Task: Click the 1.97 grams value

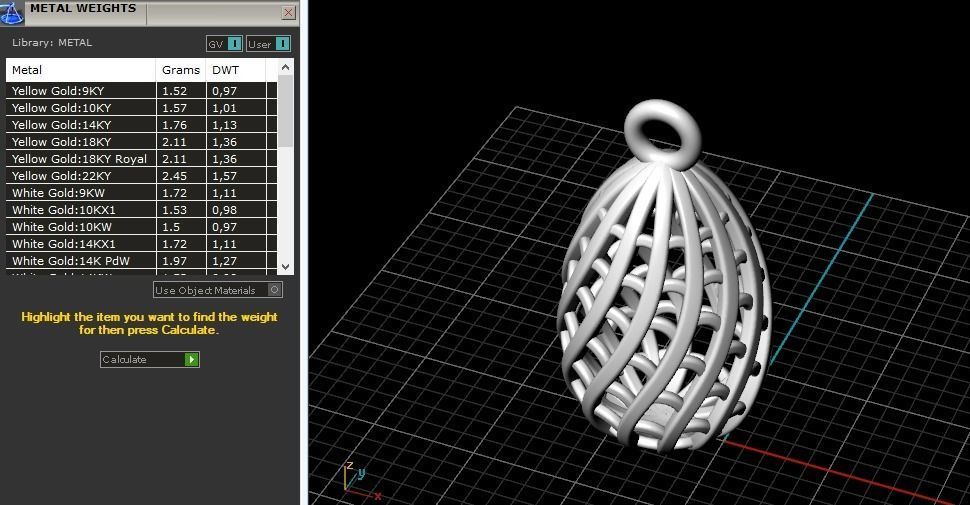Action: tap(174, 261)
